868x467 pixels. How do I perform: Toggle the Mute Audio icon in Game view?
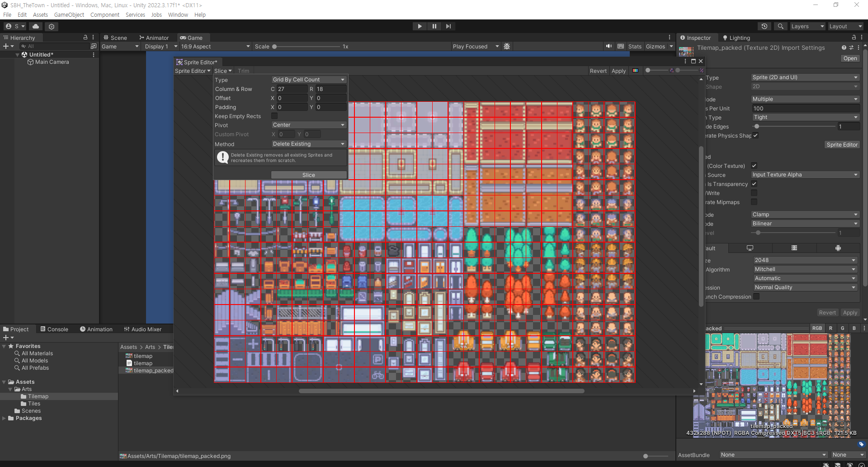pos(609,46)
